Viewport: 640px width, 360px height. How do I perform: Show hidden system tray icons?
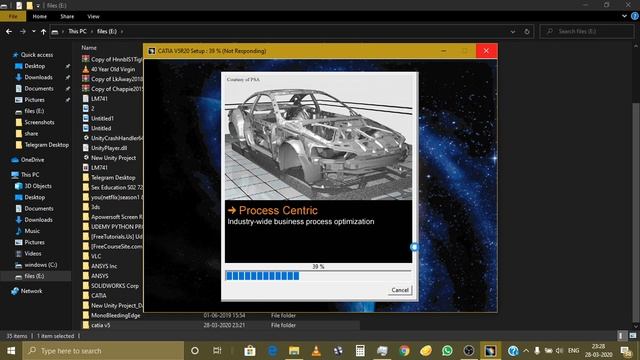click(x=526, y=351)
